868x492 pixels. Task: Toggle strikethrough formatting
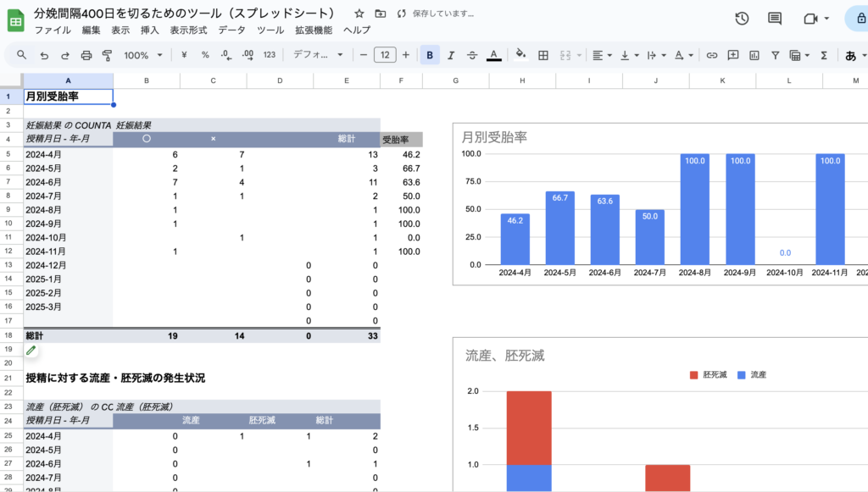[472, 55]
